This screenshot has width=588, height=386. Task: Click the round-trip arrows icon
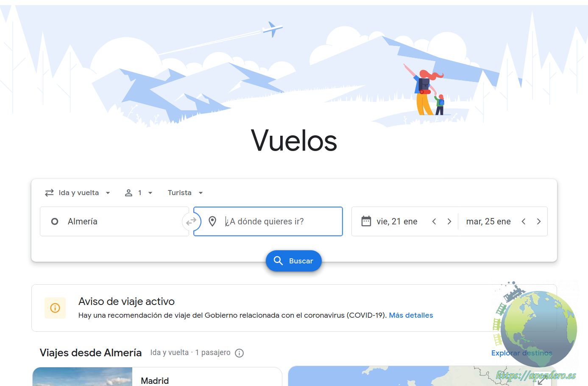(49, 193)
